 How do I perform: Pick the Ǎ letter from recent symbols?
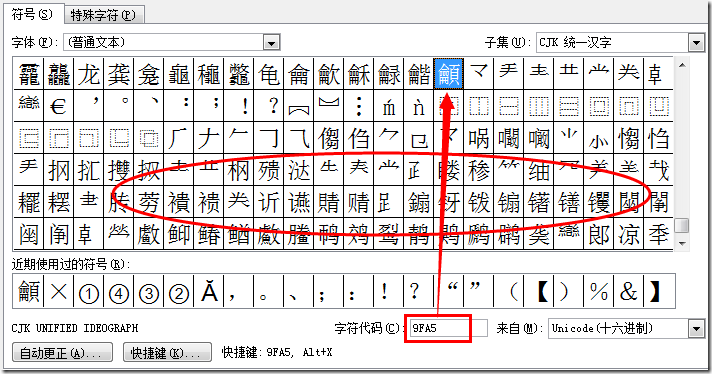209,291
